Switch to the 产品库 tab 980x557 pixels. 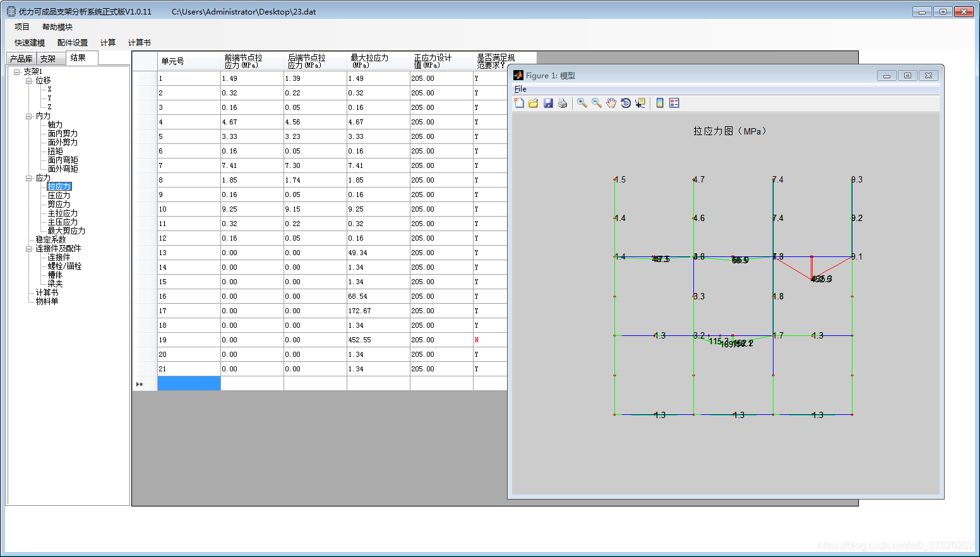(x=21, y=59)
